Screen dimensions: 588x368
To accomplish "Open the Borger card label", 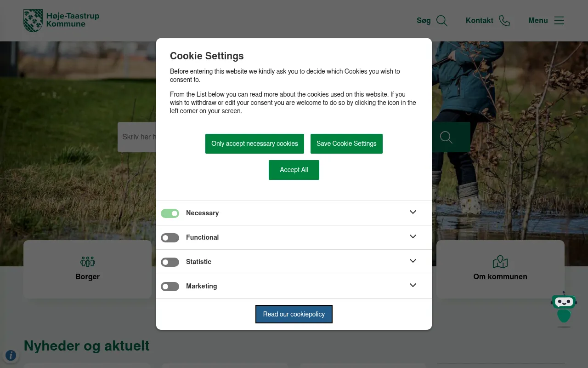I will coord(88,276).
